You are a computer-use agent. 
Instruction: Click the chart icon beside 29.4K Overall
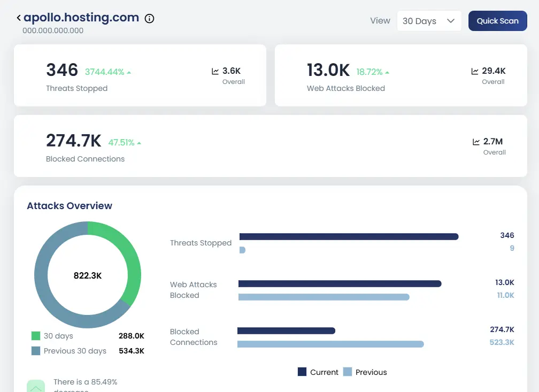[x=475, y=71]
